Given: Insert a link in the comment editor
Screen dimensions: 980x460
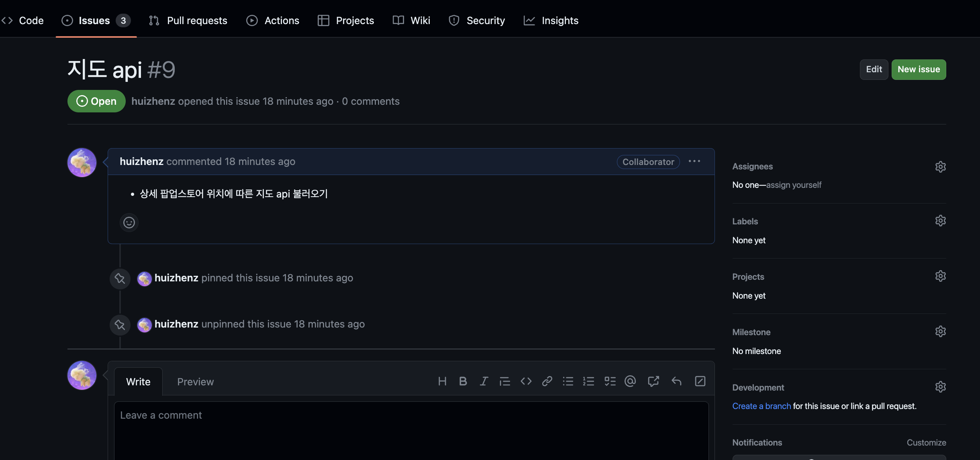Looking at the screenshot, I should [547, 381].
